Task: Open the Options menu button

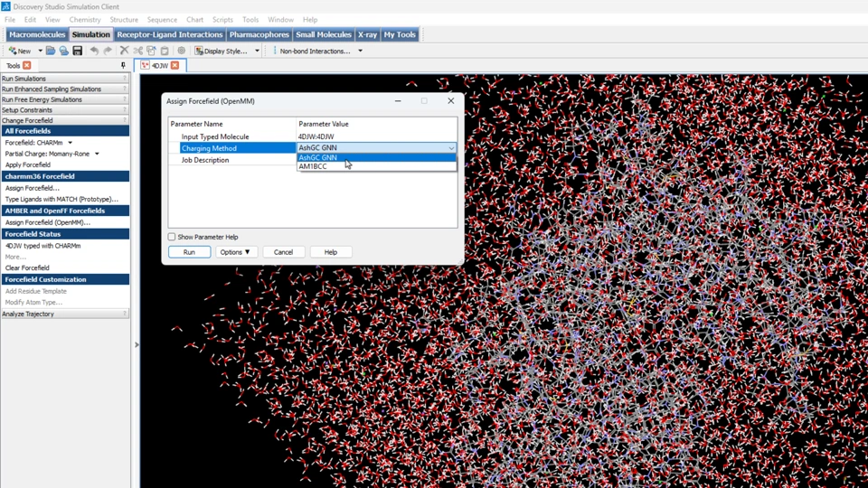Action: [x=235, y=252]
